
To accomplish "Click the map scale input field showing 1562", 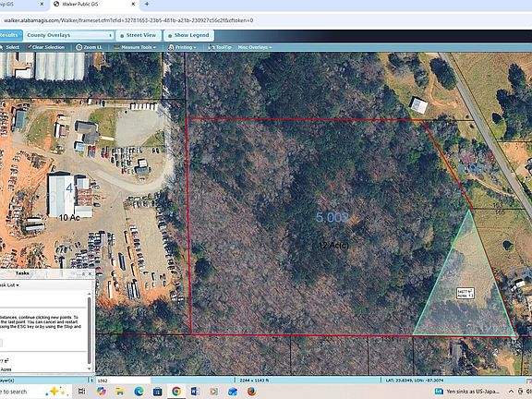I will (x=123, y=381).
